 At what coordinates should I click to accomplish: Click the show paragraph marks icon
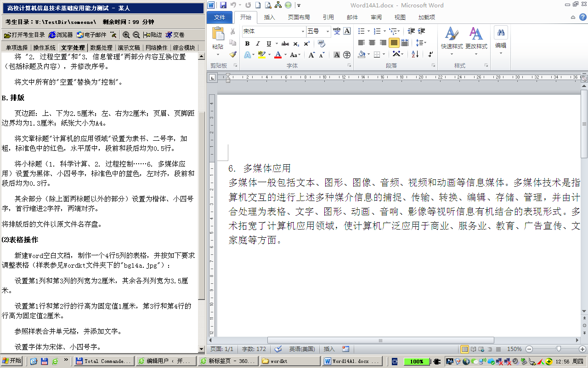pos(430,54)
